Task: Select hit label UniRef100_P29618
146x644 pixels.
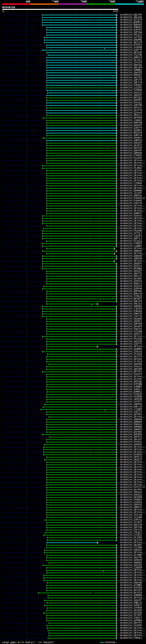Action: (131, 296)
